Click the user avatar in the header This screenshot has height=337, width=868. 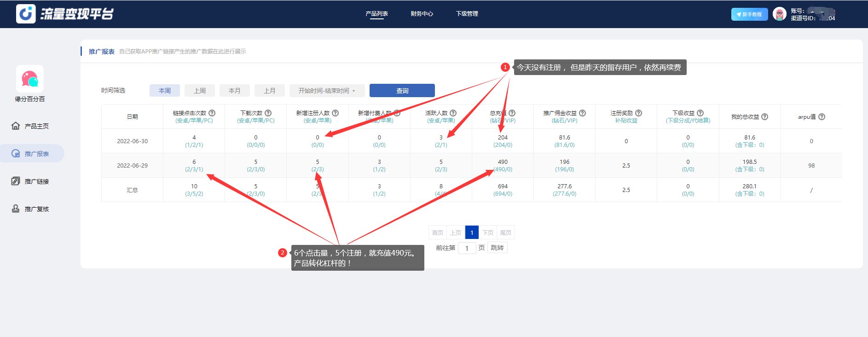pos(779,14)
